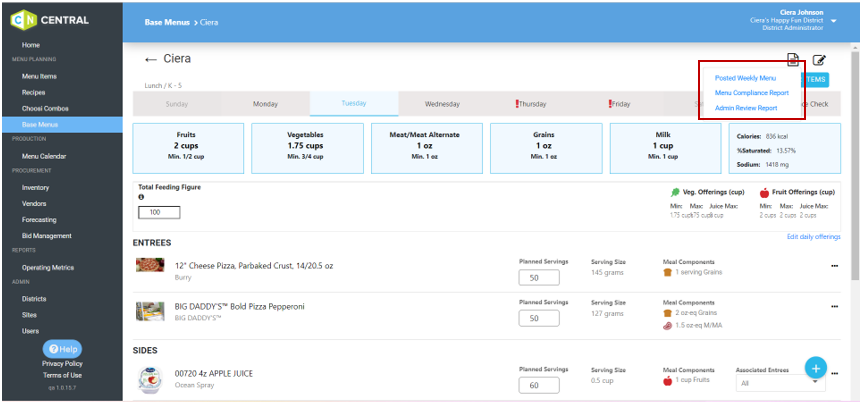This screenshot has width=866, height=406.
Task: Open the Apple Juice product thumbnail
Action: tap(151, 380)
